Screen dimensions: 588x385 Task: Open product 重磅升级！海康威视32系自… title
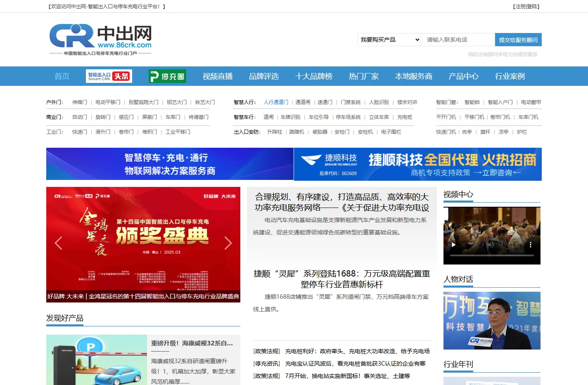tap(192, 343)
